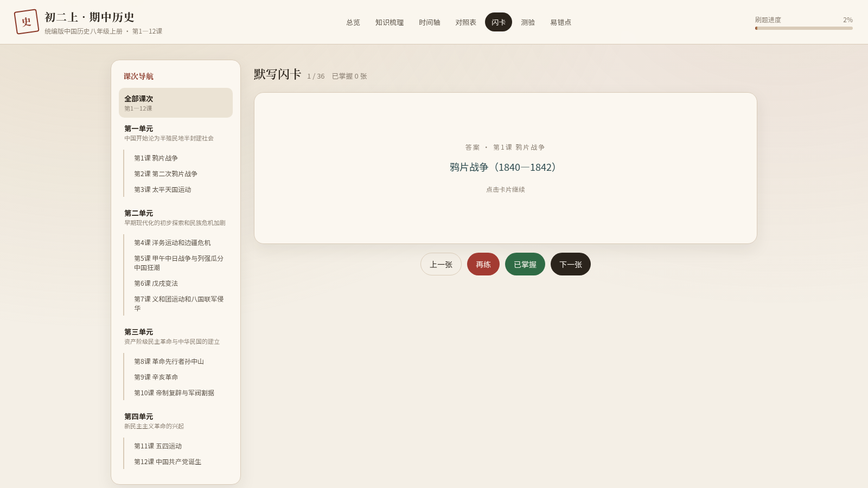Click the 刷题进度 progress bar
Viewport: 868px width, 488px height.
(804, 28)
